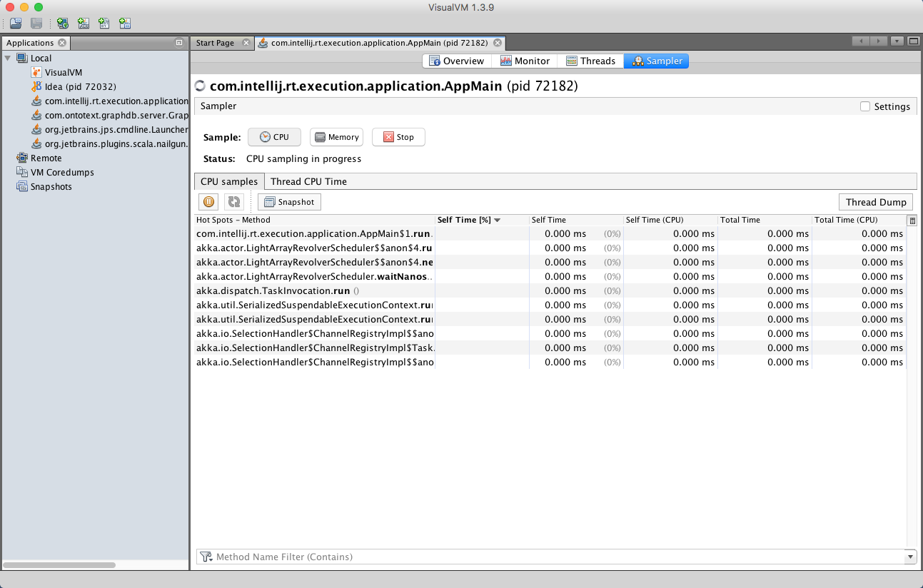Select the VisualVM application icon in tree
Viewport: 923px width, 588px height.
click(x=36, y=72)
